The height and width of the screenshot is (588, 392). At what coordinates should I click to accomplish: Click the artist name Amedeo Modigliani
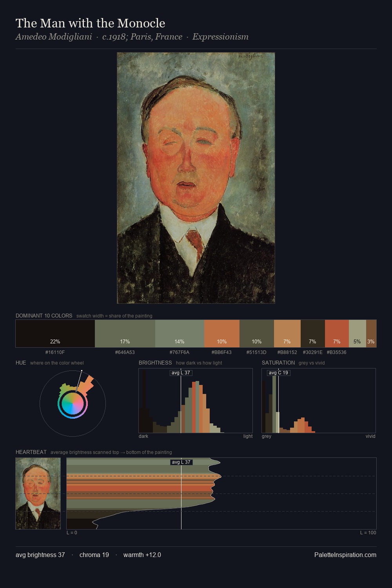tap(54, 37)
